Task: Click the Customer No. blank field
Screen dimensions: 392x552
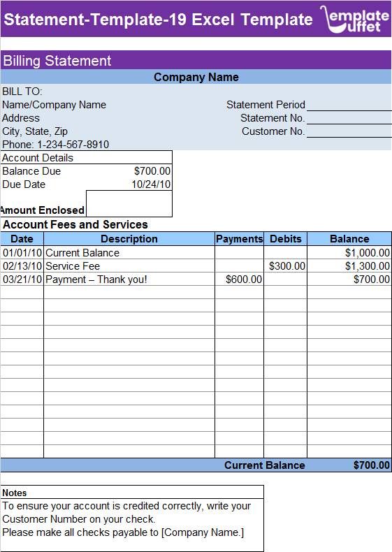Action: tap(349, 131)
